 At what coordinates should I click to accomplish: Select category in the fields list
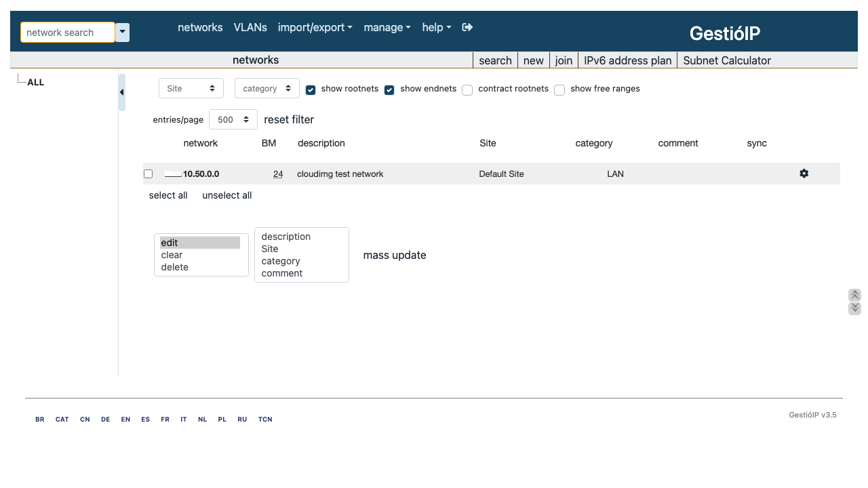coord(301,261)
